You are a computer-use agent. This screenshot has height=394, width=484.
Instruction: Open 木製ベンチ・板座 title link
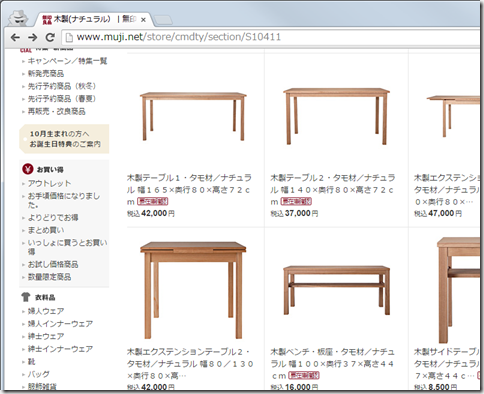point(333,364)
